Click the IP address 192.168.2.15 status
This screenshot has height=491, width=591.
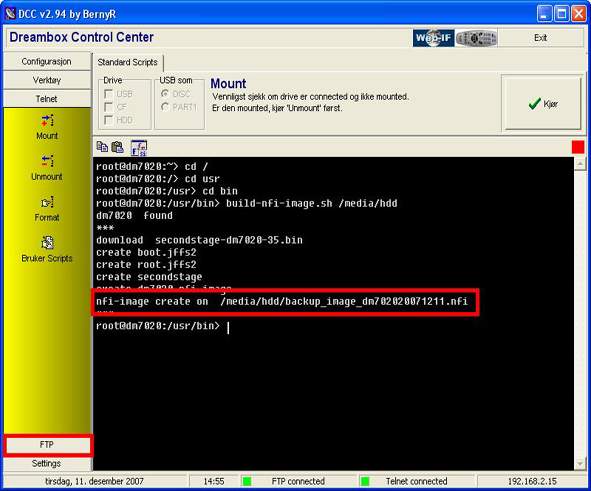[x=532, y=481]
